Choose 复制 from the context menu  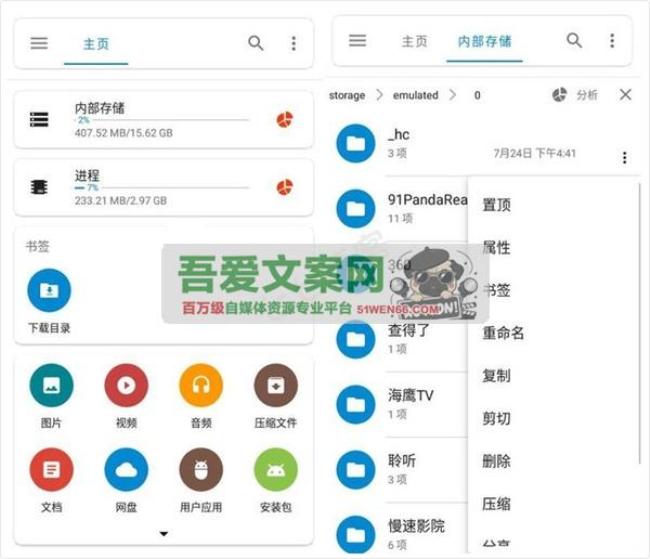[496, 376]
